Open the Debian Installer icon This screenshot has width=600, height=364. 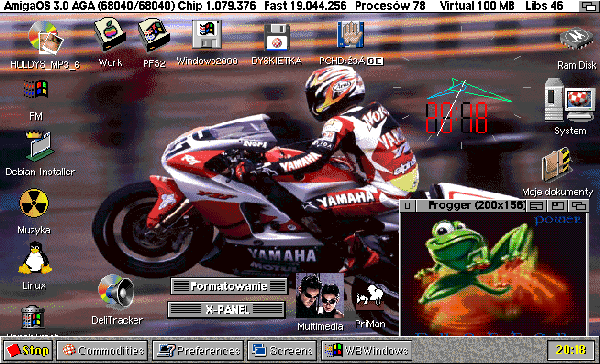tap(40, 146)
